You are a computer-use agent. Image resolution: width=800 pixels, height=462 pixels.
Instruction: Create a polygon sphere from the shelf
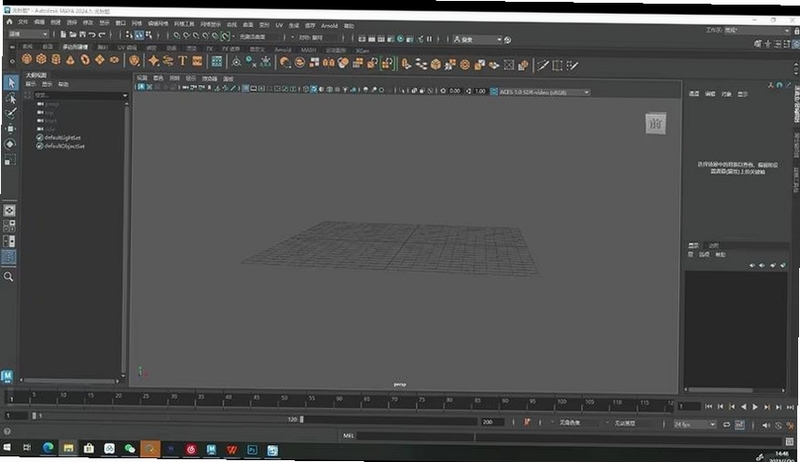pos(27,60)
